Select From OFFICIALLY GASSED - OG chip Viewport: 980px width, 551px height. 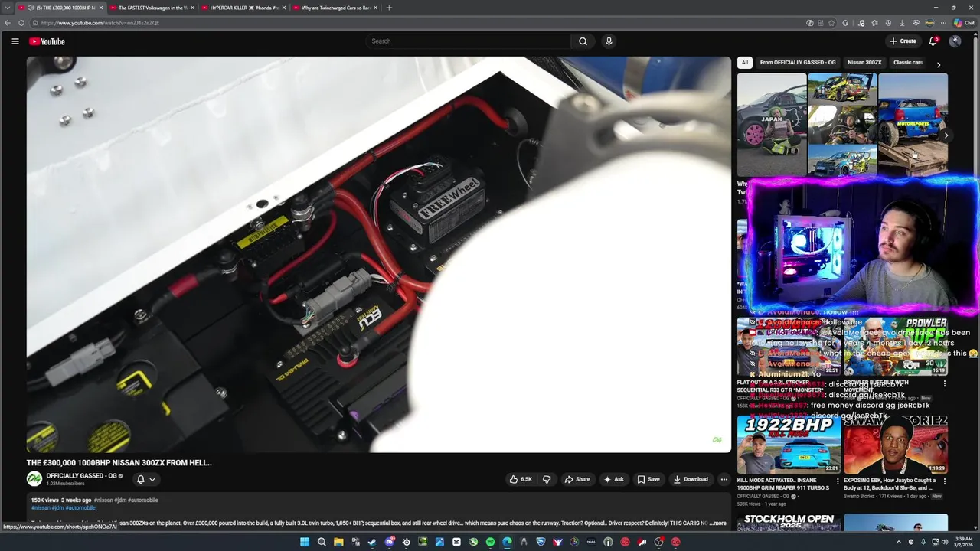(x=798, y=63)
